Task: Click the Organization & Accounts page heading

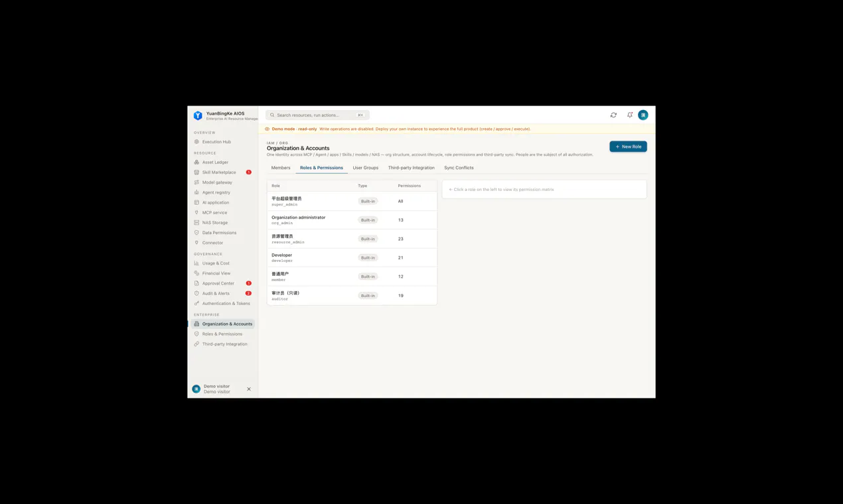Action: [x=298, y=149]
